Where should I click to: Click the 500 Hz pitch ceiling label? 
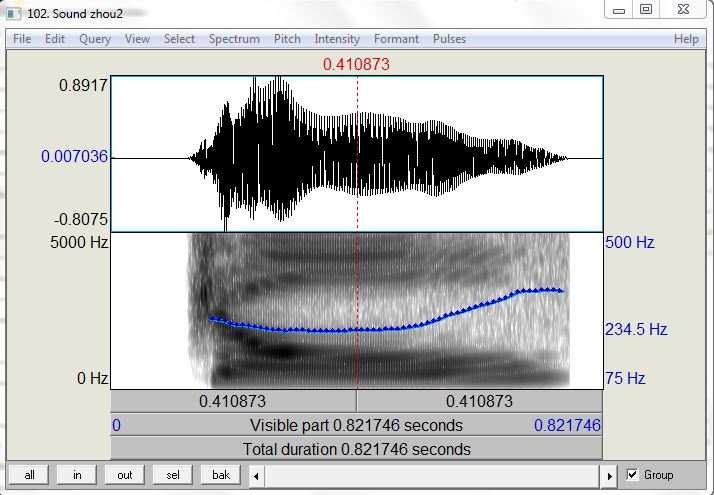630,242
